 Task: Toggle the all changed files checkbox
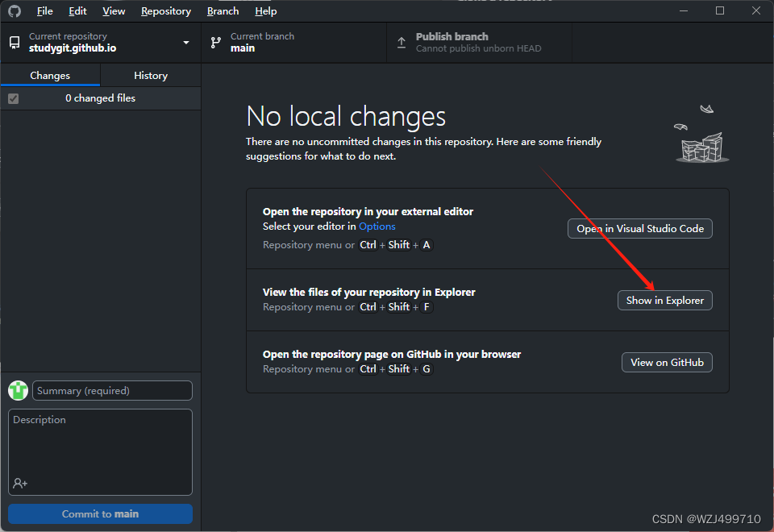tap(14, 98)
